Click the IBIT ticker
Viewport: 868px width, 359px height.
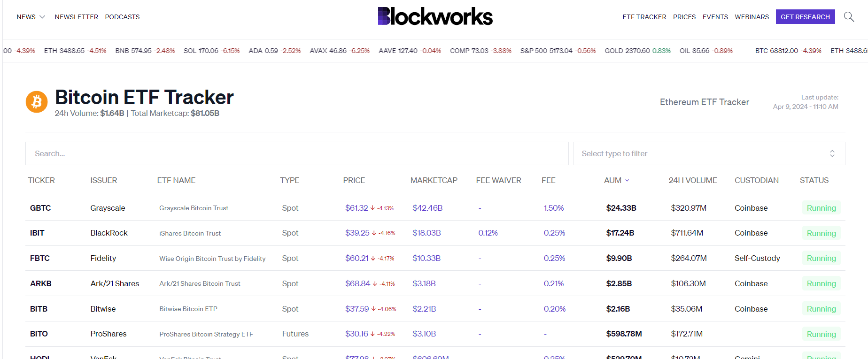coord(37,233)
